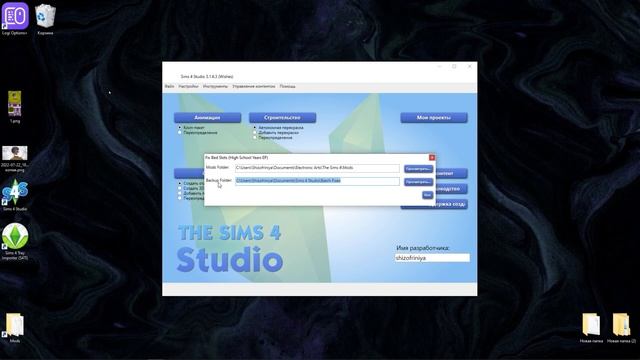Browse for the Mods Folder path

coord(418,169)
